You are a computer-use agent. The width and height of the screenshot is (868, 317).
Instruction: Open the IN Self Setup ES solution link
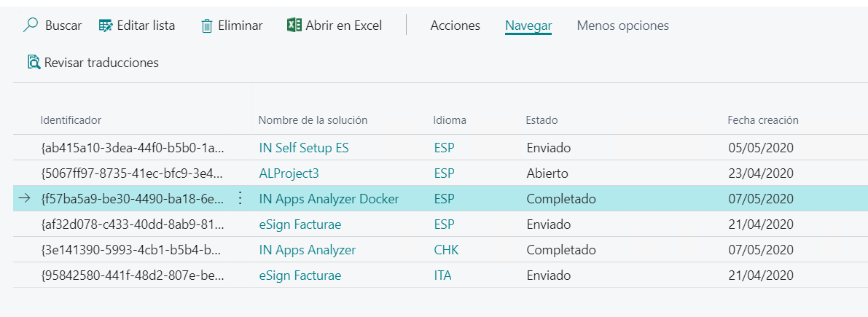[304, 148]
